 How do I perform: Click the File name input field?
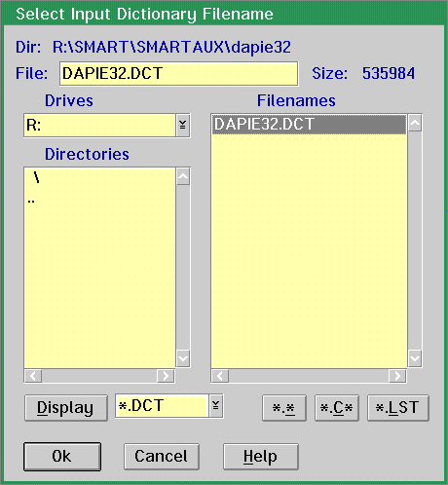178,74
